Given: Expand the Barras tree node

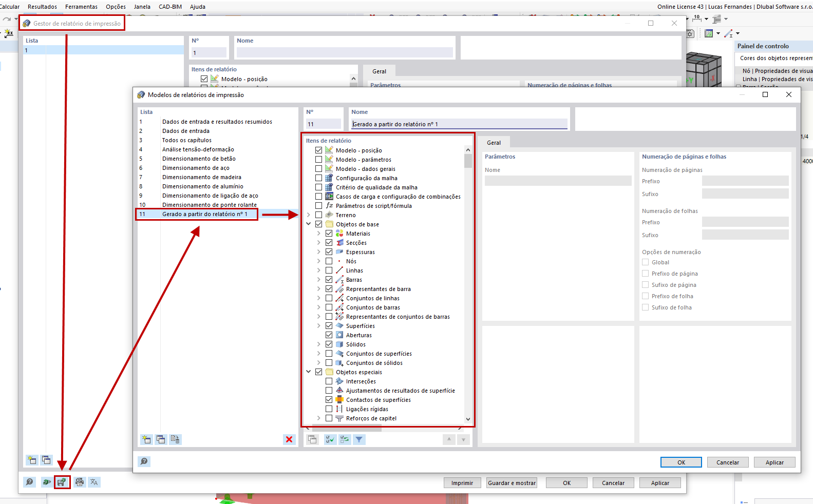Looking at the screenshot, I should (x=319, y=280).
